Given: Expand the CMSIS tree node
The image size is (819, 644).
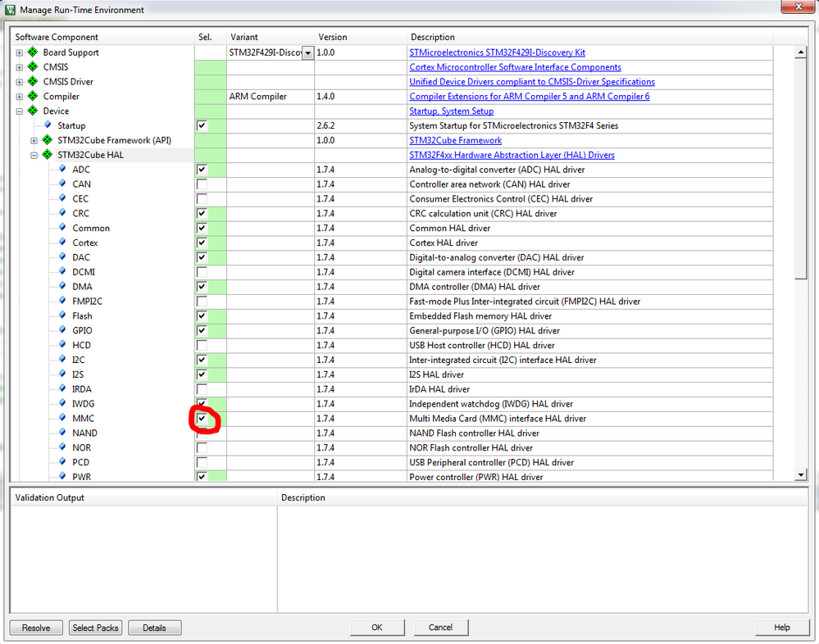Looking at the screenshot, I should click(x=20, y=67).
